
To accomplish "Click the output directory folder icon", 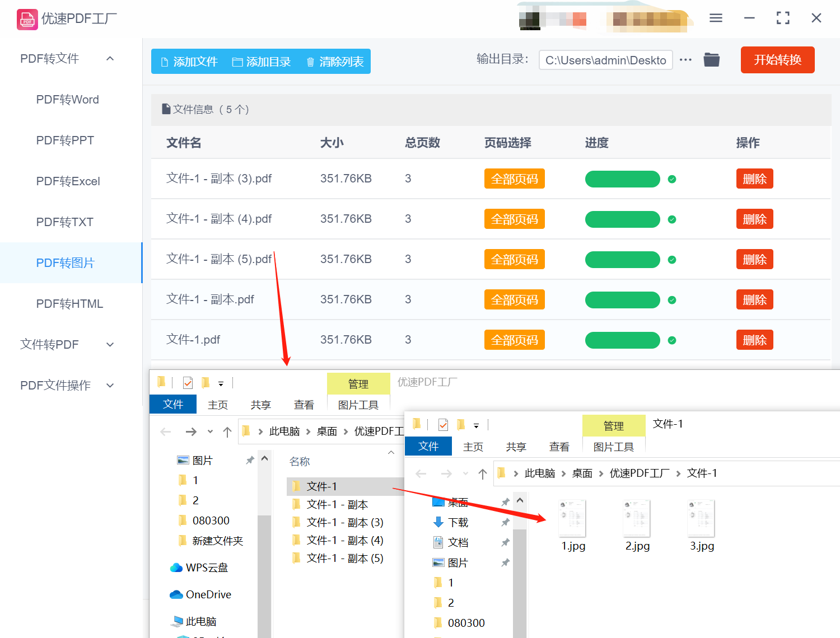I will click(712, 59).
